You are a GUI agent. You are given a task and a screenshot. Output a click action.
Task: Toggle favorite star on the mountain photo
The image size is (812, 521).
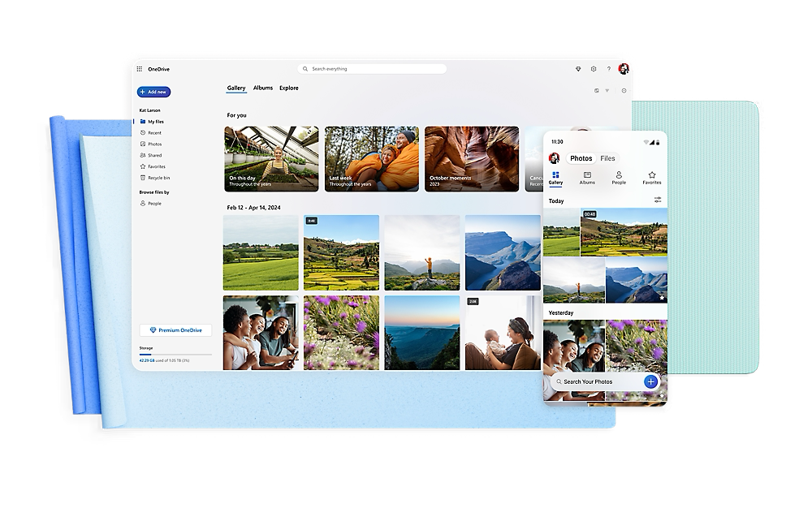[662, 298]
